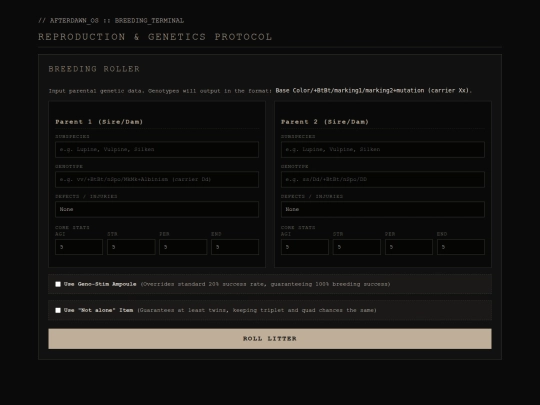
Task: Click the genotype format example text
Action: pyautogui.click(x=373, y=91)
